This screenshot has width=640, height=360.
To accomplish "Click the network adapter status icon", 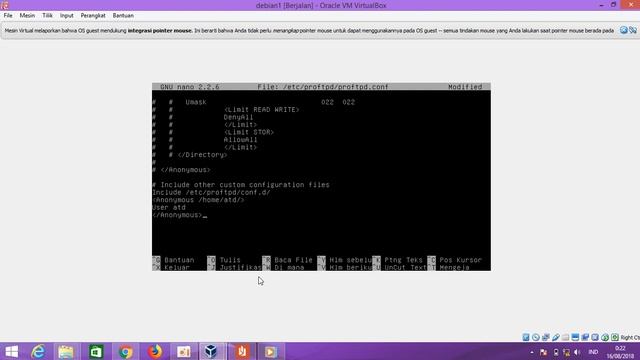I will coord(545,337).
